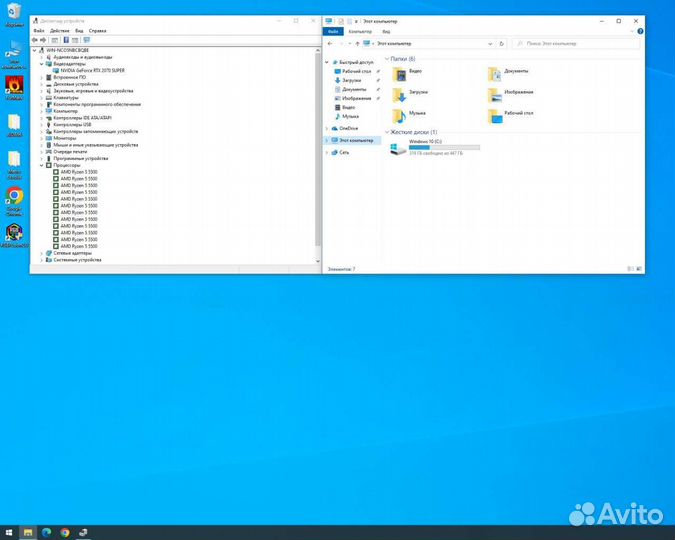Select the Google Chrome desktop shortcut
675x540 pixels.
point(14,201)
